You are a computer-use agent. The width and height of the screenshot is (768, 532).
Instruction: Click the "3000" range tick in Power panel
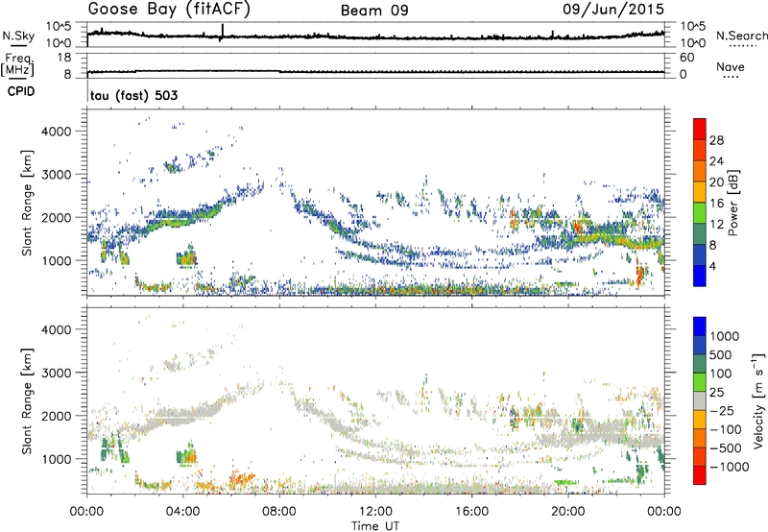(x=57, y=175)
